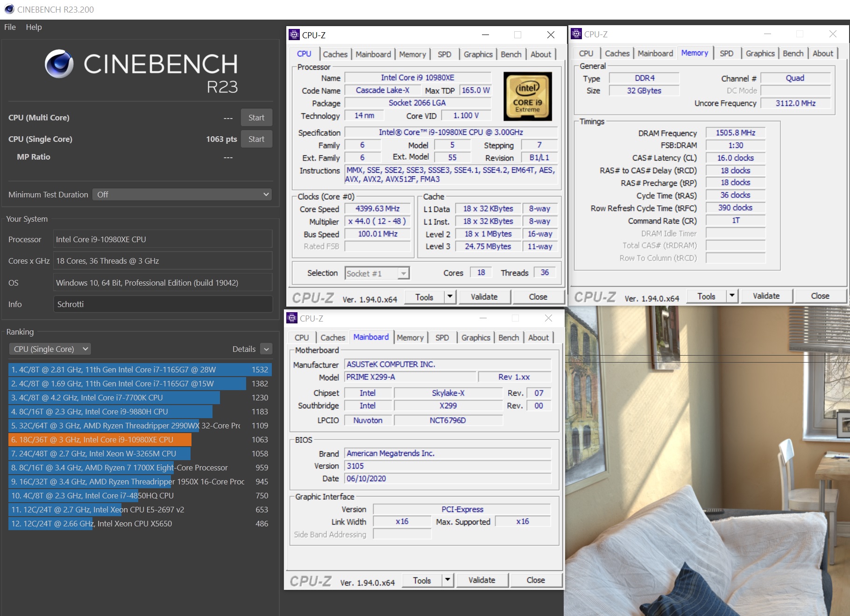Expand Tools arrow in Memory window
This screenshot has height=616, width=850.
732,296
